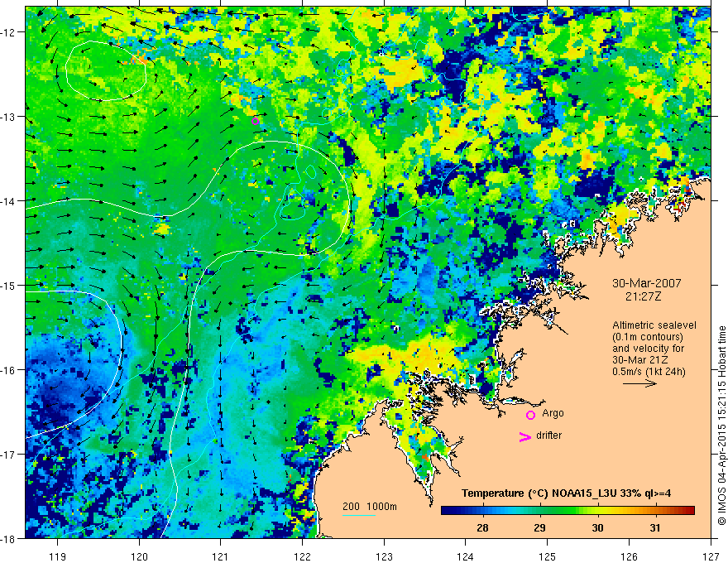
Task: Click the '121' longitude axis label
Action: (x=221, y=557)
